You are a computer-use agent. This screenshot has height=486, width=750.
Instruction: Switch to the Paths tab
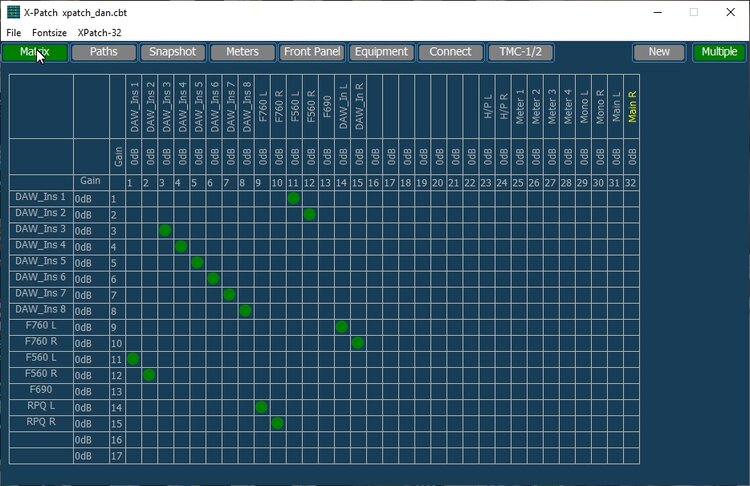[x=104, y=52]
